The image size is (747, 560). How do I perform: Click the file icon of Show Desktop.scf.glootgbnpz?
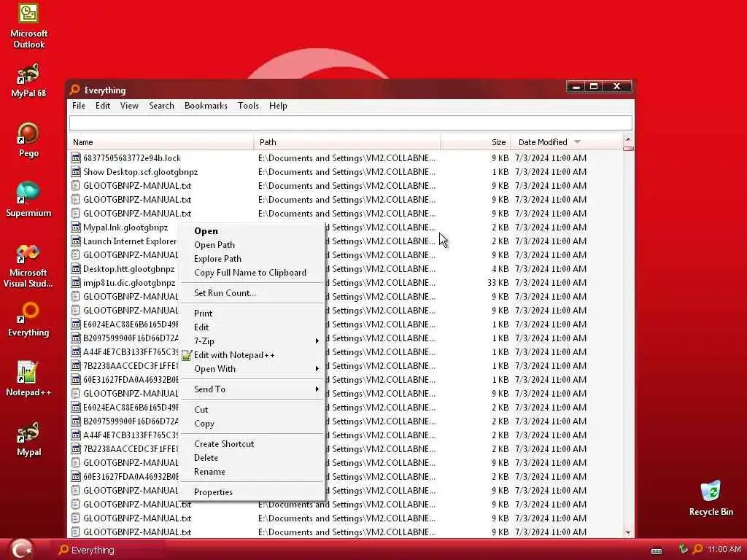(x=76, y=171)
